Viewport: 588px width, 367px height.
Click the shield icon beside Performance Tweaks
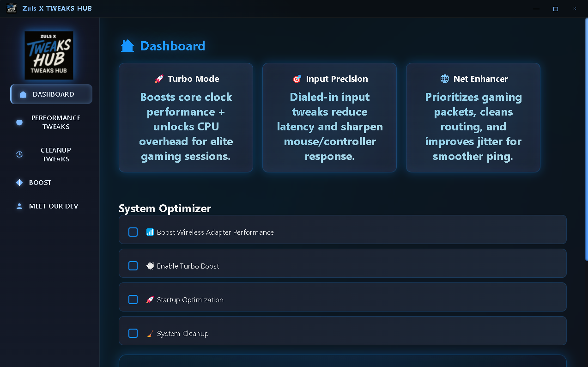(x=19, y=122)
